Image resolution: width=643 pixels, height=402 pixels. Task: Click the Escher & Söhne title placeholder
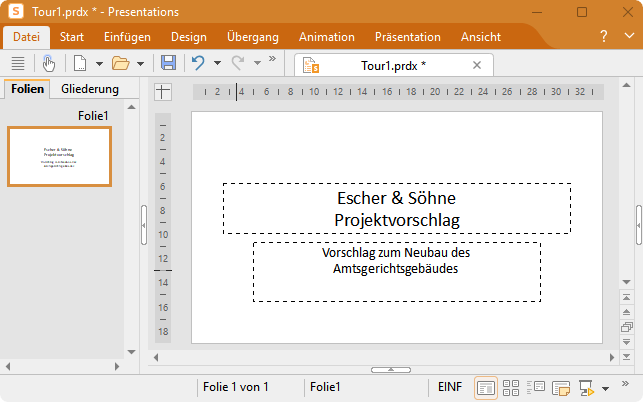(x=396, y=208)
